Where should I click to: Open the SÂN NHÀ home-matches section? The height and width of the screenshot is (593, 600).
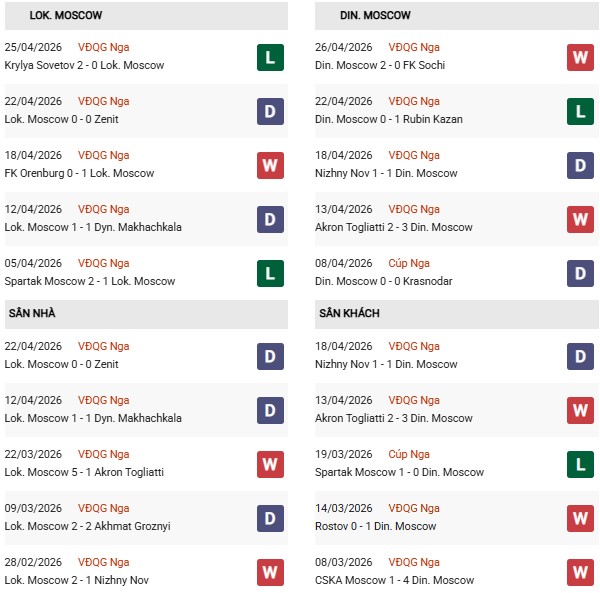(x=32, y=313)
